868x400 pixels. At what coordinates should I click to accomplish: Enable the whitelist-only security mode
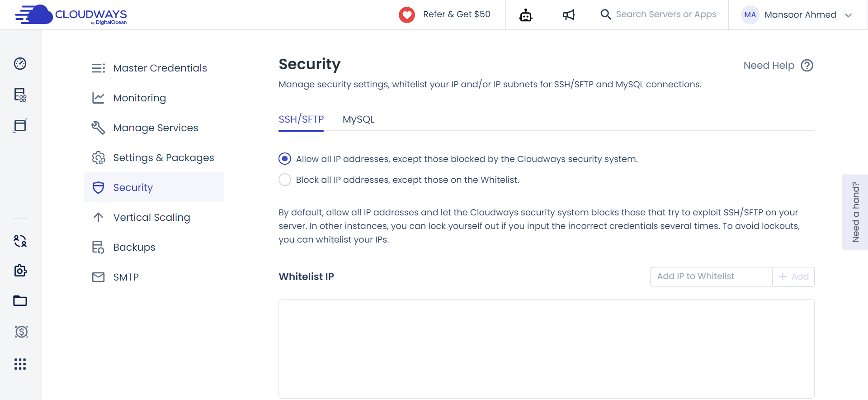(285, 180)
